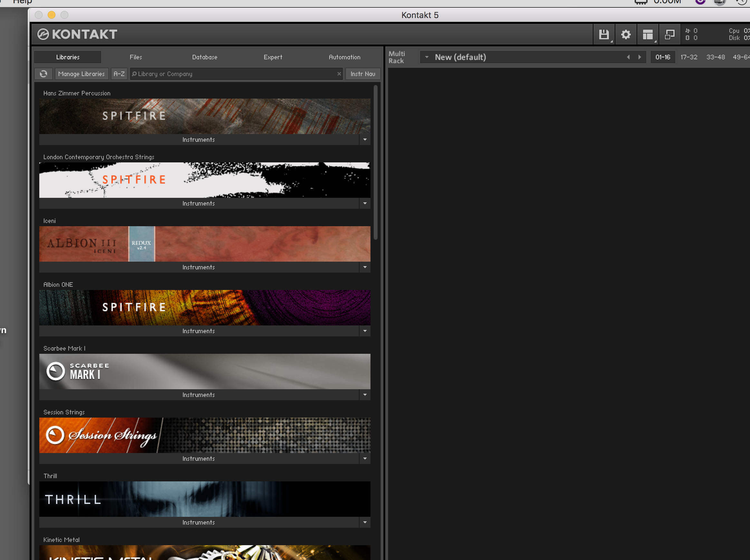
Task: Go to previous multi with left arrow
Action: coord(628,57)
